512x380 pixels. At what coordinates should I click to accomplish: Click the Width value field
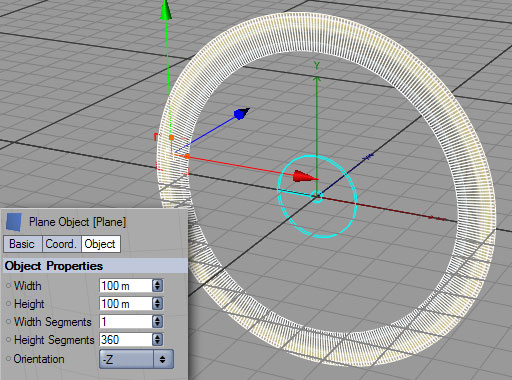click(x=126, y=286)
